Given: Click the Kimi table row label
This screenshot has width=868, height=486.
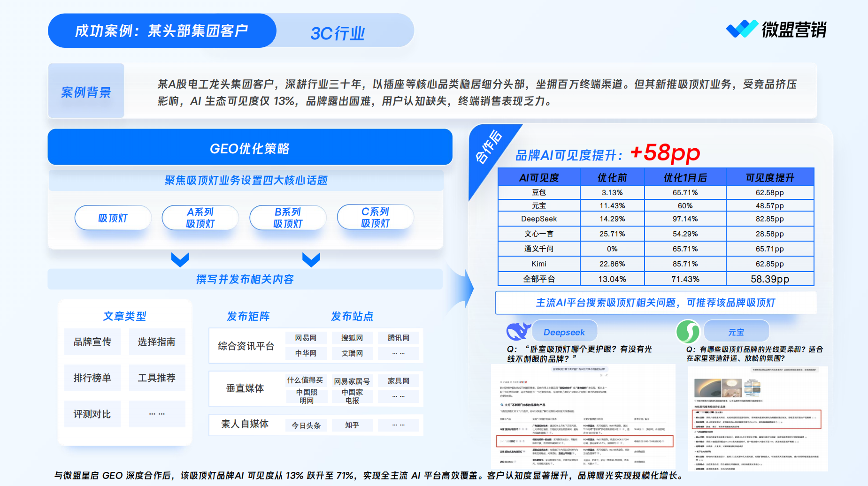Looking at the screenshot, I should 539,264.
